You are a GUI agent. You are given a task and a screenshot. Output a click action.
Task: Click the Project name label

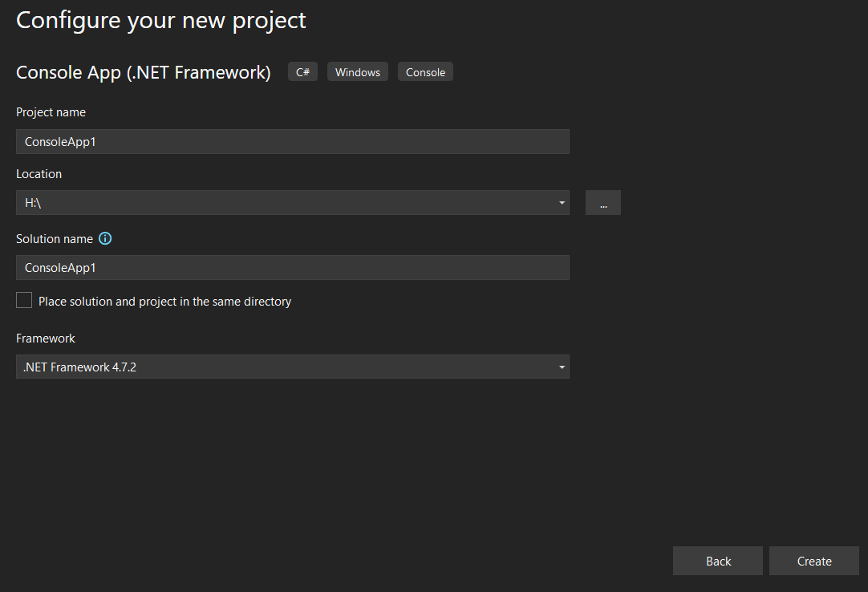[51, 112]
